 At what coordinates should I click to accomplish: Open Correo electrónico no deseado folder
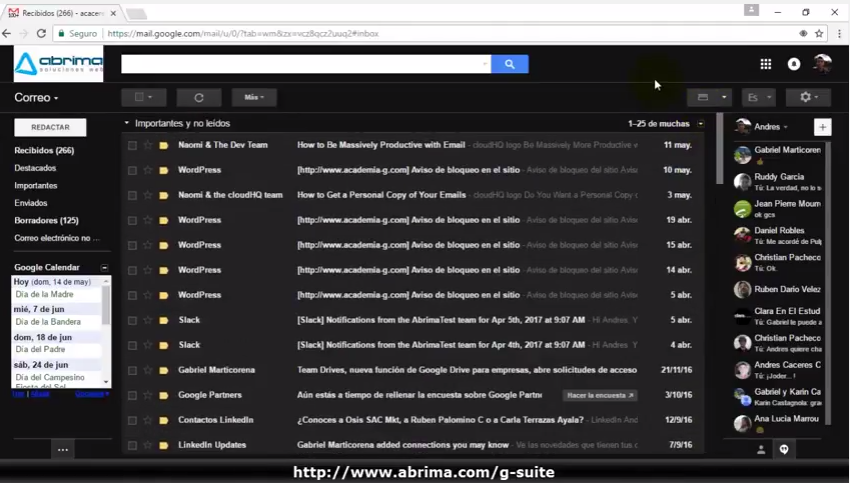coord(57,238)
